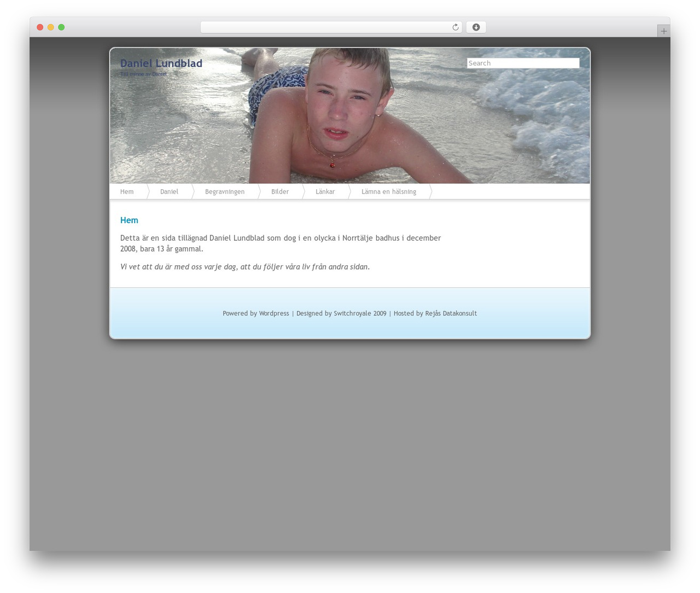The image size is (700, 593).
Task: Click the Daniel Lundblad site title
Action: (161, 63)
